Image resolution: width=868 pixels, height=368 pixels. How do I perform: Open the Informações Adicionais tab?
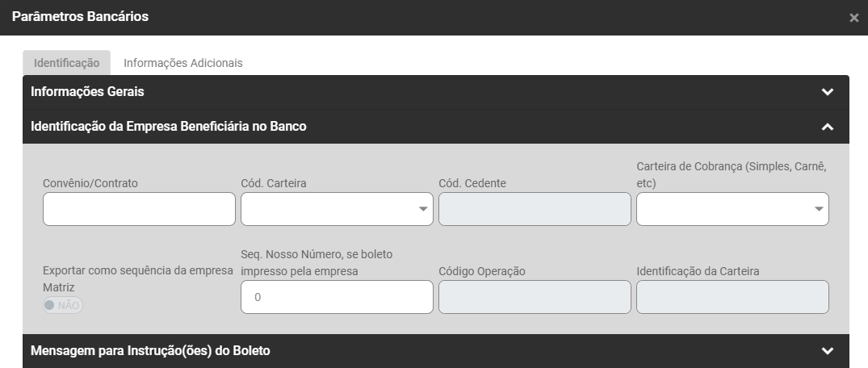tap(182, 63)
